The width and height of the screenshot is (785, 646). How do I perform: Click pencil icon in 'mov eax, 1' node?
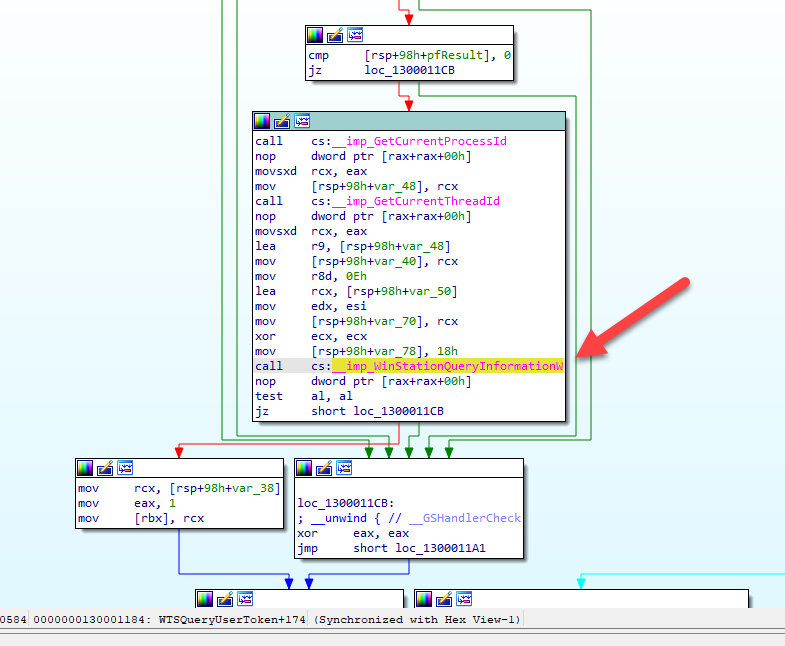tap(105, 468)
